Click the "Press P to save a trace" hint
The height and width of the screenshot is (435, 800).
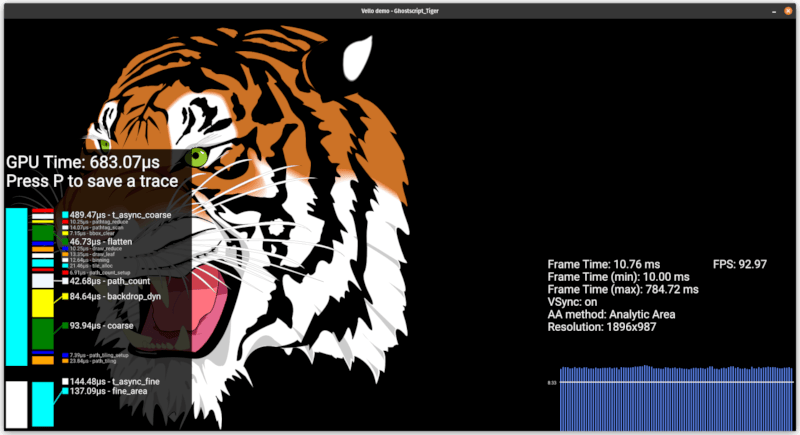(92, 181)
